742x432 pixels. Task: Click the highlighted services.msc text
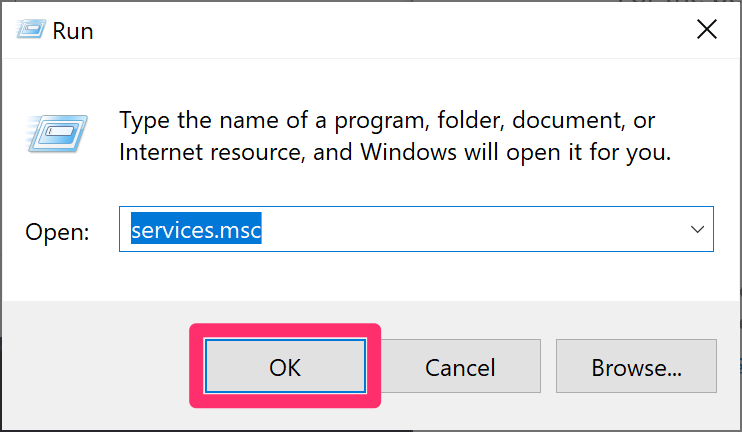(196, 229)
